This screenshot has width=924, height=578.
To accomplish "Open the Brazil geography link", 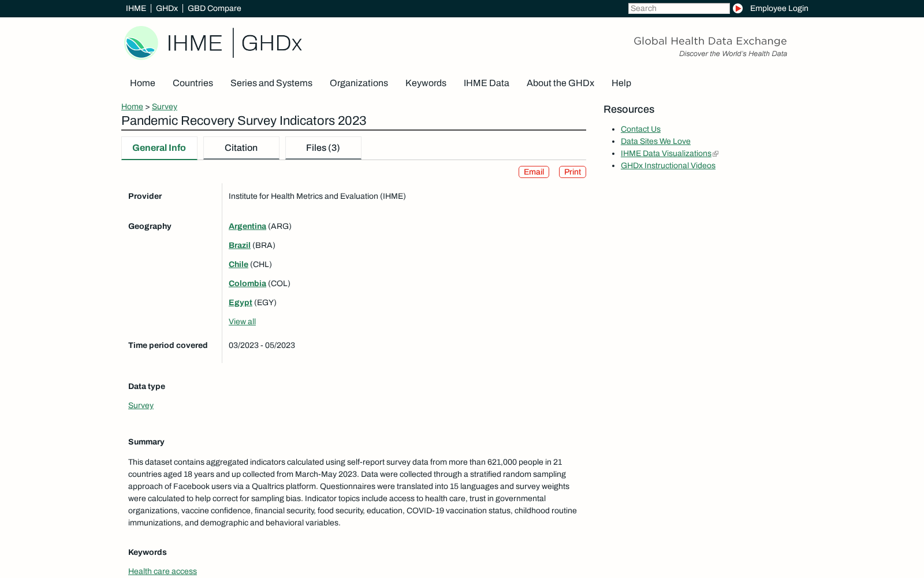I will pos(240,246).
